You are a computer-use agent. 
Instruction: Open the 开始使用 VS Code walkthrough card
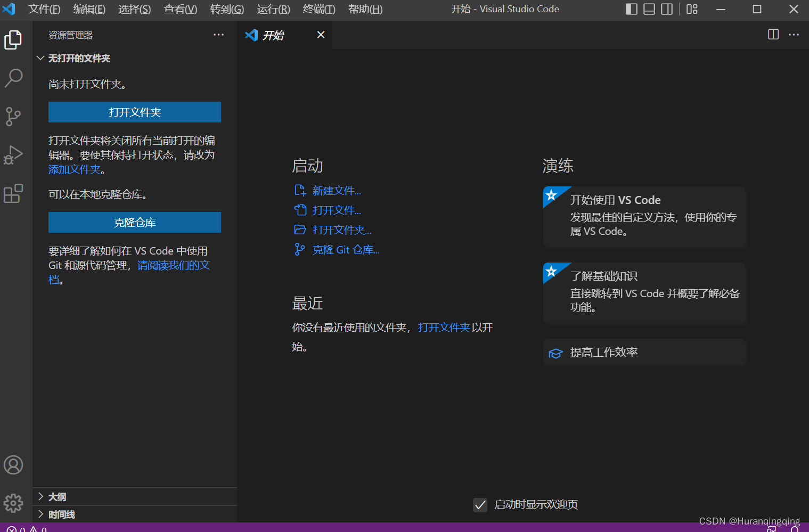tap(644, 216)
